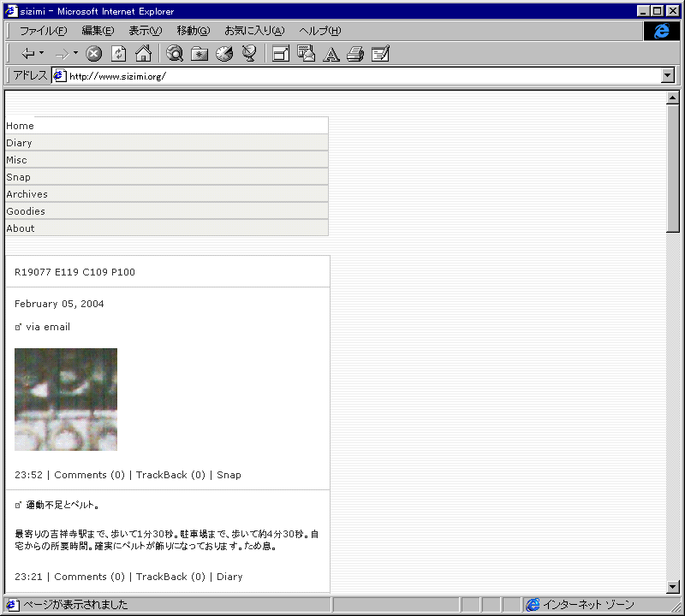Open the ヘルプ(H) menu
Image resolution: width=685 pixels, height=616 pixels.
coord(319,31)
